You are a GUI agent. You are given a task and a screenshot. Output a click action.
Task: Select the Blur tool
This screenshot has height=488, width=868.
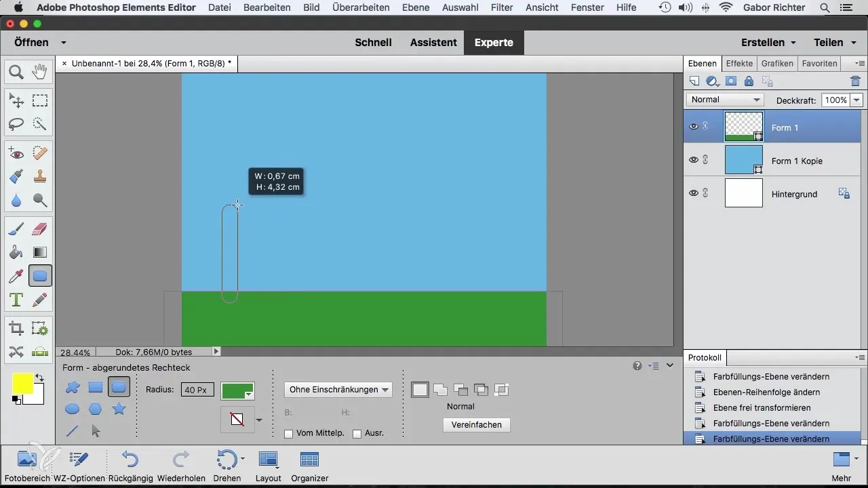pyautogui.click(x=16, y=200)
